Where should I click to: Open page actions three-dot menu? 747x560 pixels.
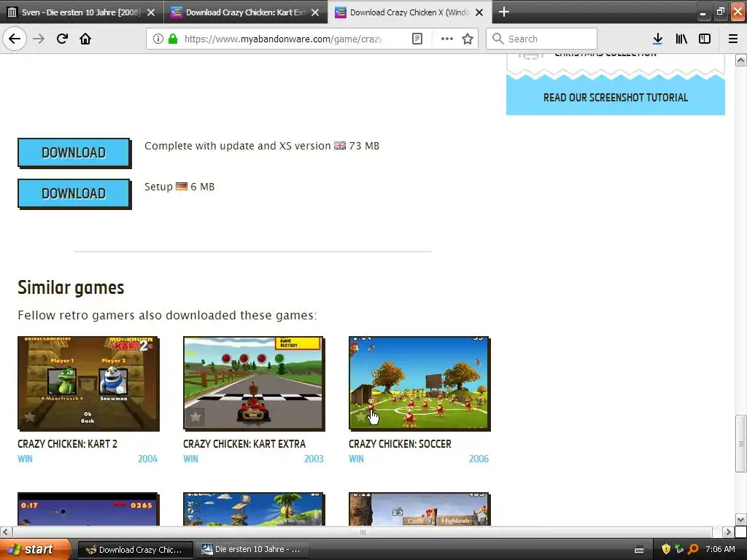[x=447, y=39]
